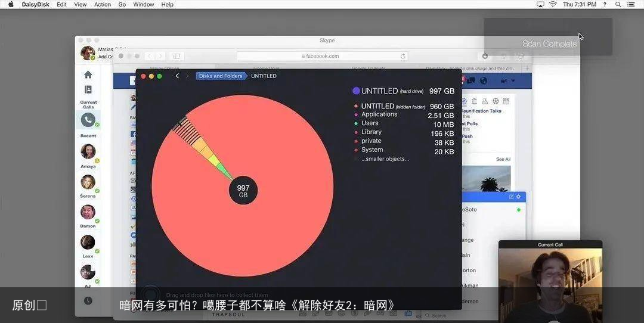Open Skype history clock icon
The height and width of the screenshot is (323, 644).
pyautogui.click(x=88, y=300)
